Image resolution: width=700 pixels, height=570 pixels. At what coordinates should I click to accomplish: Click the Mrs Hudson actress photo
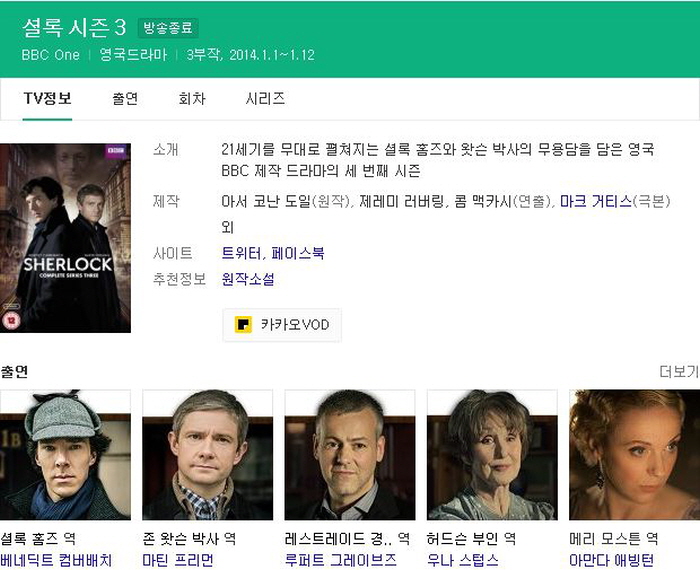[x=492, y=455]
